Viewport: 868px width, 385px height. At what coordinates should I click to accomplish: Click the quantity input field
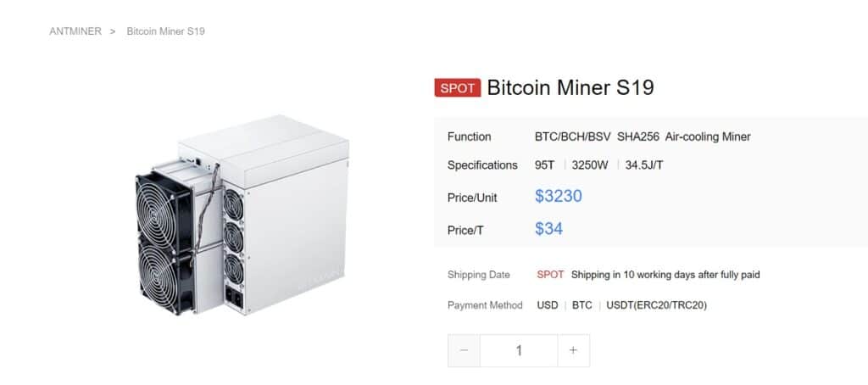518,350
